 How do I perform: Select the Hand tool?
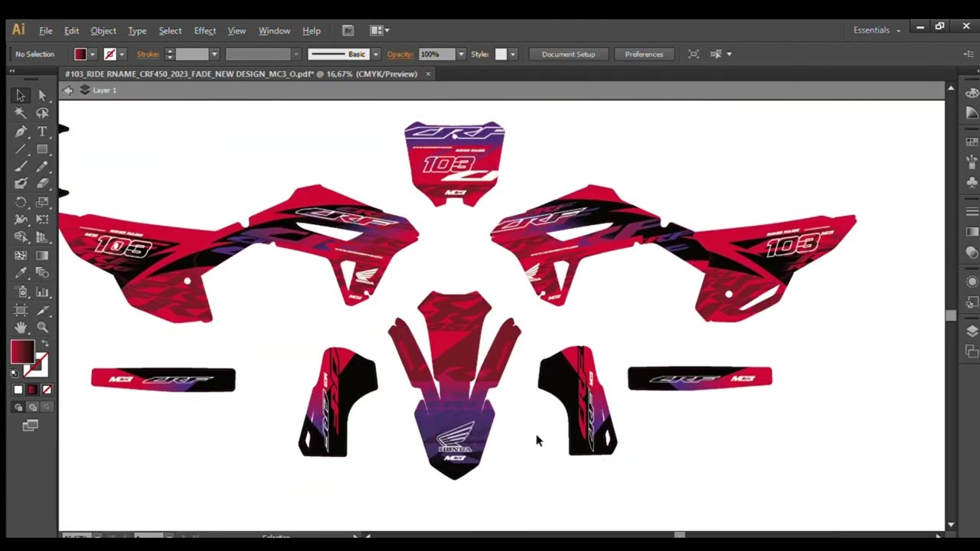point(21,328)
